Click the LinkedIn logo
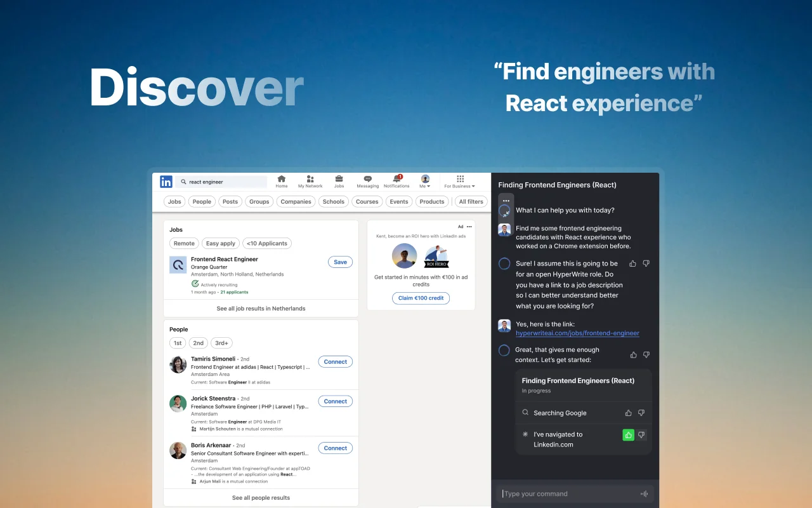The image size is (812, 508). [166, 181]
